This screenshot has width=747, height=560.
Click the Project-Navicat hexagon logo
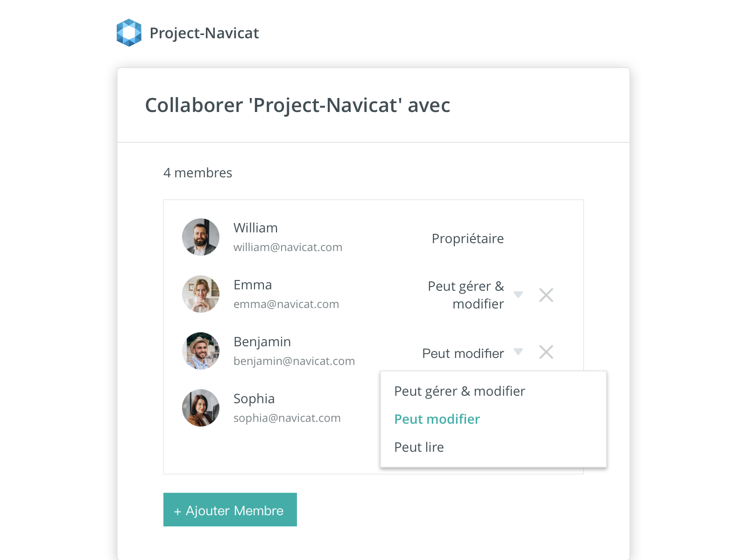pos(129,33)
